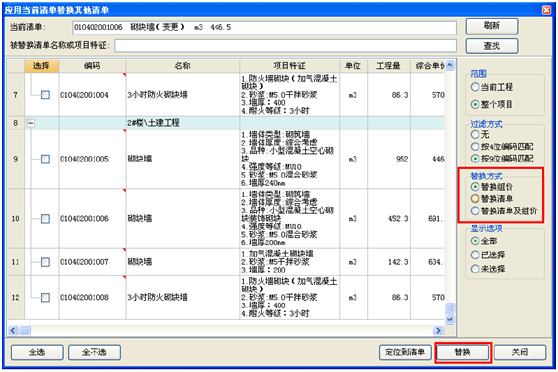Screen dimensions: 558x372
Task: Click the 名称 column header
Action: click(183, 66)
